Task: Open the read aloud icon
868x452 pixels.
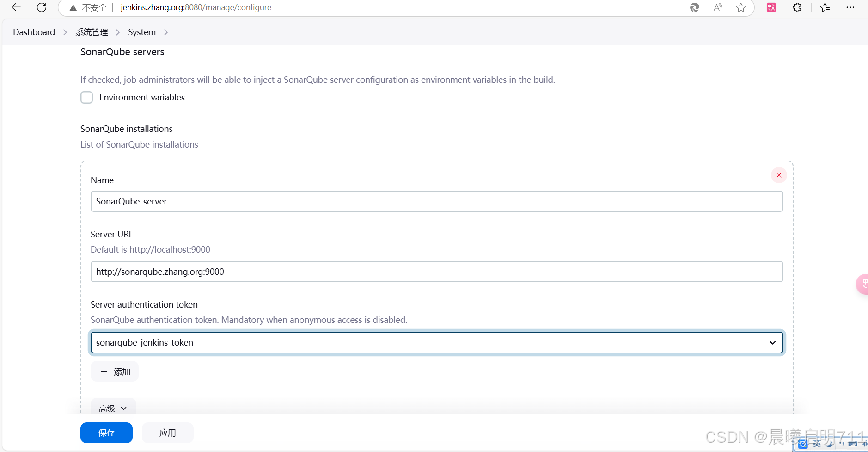Action: click(718, 7)
